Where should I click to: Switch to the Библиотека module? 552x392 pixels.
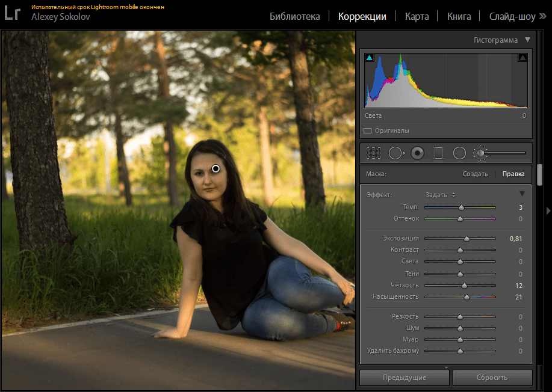(294, 16)
